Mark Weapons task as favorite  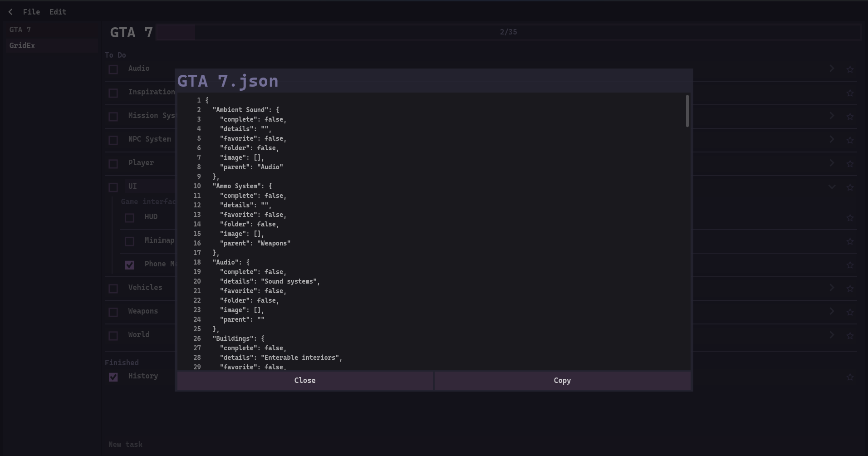[850, 312]
